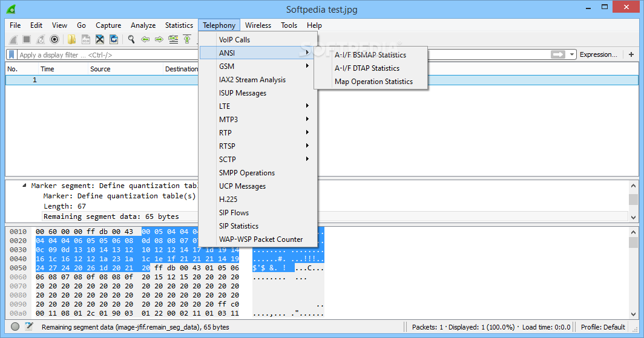The width and height of the screenshot is (644, 338).
Task: Select 'Length: 67' detail row
Action: (x=65, y=206)
